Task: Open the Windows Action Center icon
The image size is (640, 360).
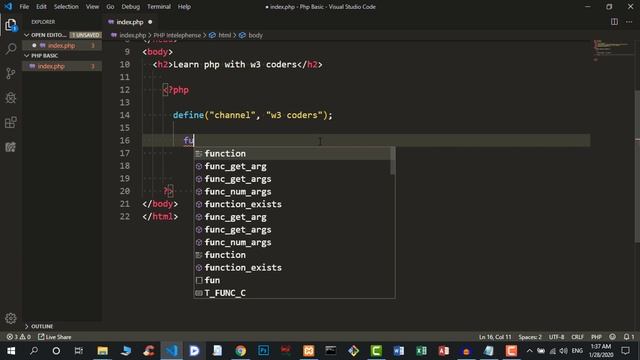Action: 625,351
